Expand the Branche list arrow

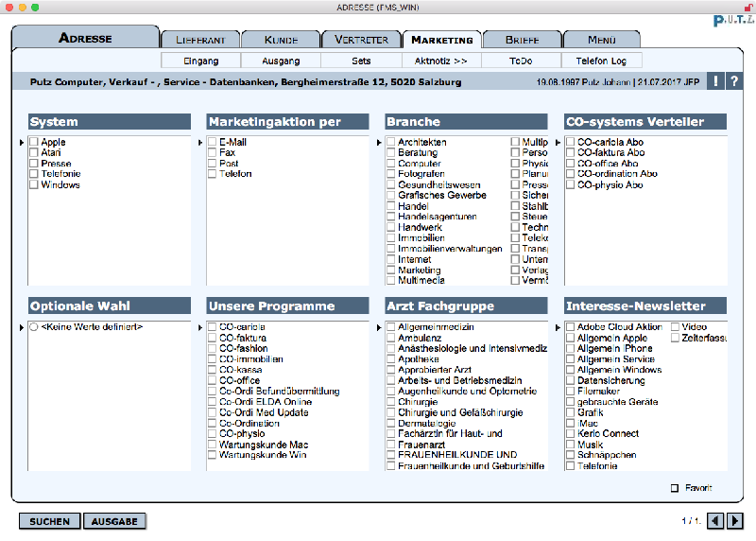[x=379, y=143]
